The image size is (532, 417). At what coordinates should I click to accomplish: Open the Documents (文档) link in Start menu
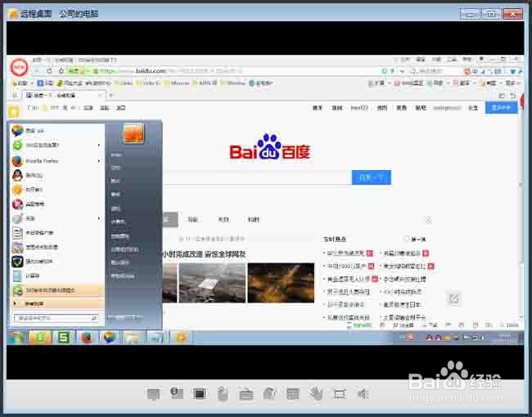[x=116, y=168]
